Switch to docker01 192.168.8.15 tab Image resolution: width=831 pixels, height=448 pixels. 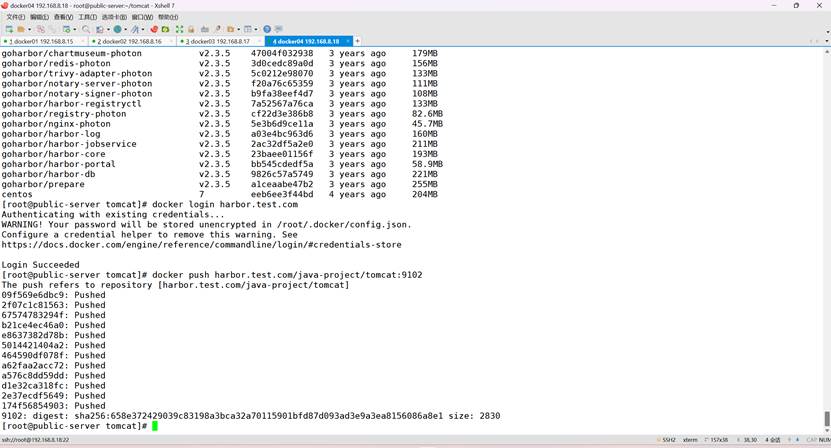[x=44, y=41]
